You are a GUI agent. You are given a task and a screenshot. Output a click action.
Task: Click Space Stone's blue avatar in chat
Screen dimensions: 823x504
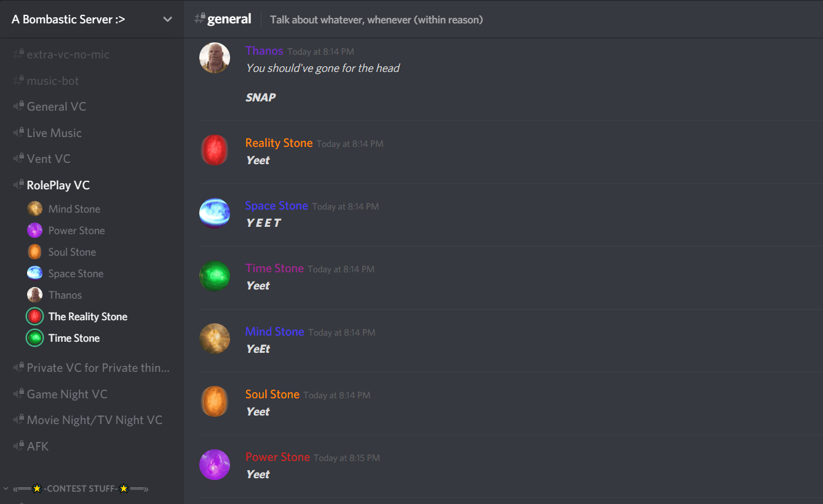pyautogui.click(x=215, y=213)
